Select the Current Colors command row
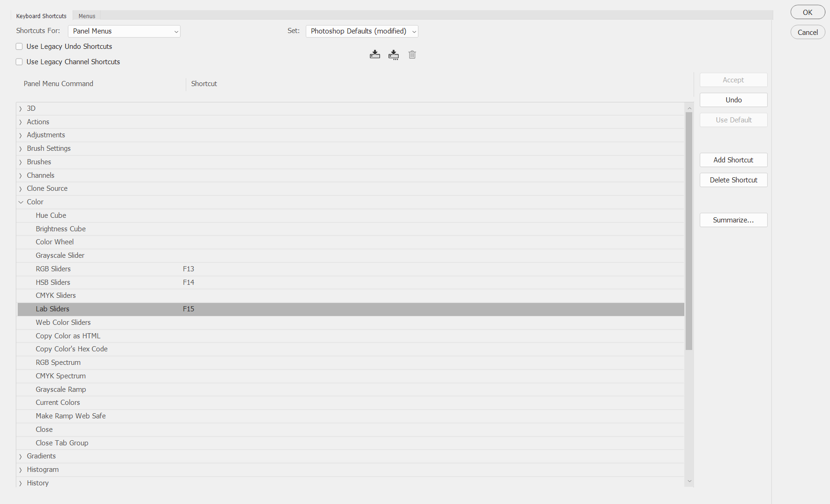Image resolution: width=830 pixels, height=504 pixels. pyautogui.click(x=351, y=403)
